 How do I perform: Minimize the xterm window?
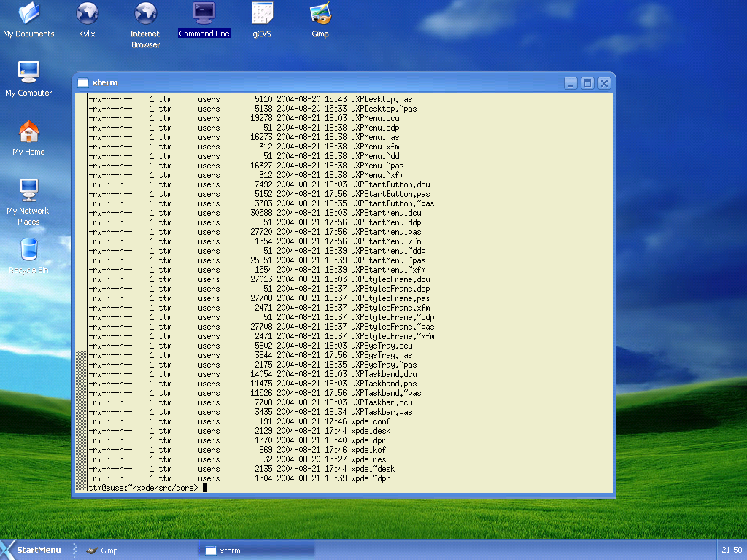tap(570, 83)
